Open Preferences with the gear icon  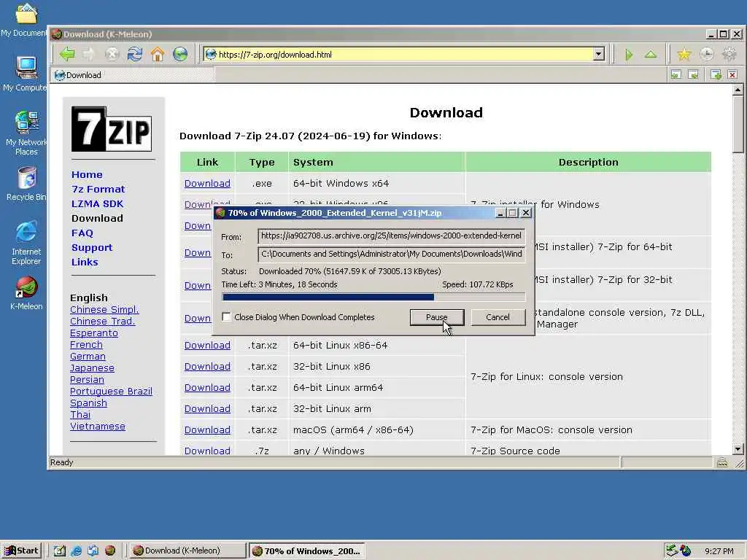pos(729,54)
